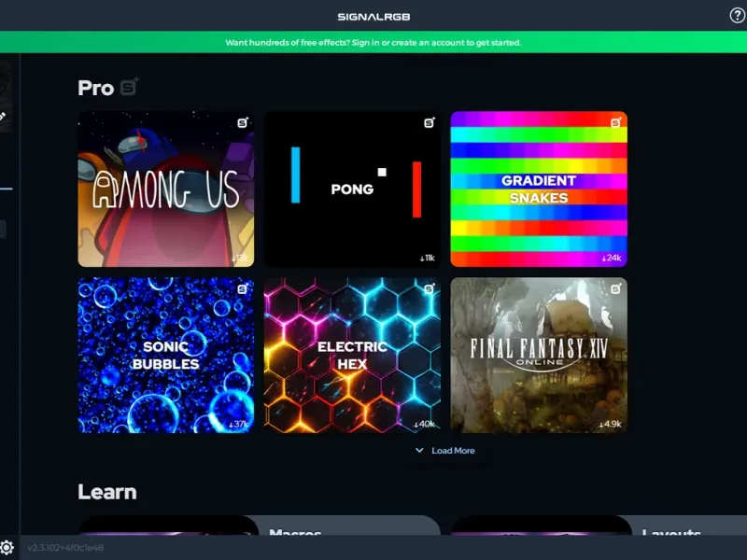The image size is (747, 560).
Task: Click the 11k download count on Pong
Action: tap(428, 258)
